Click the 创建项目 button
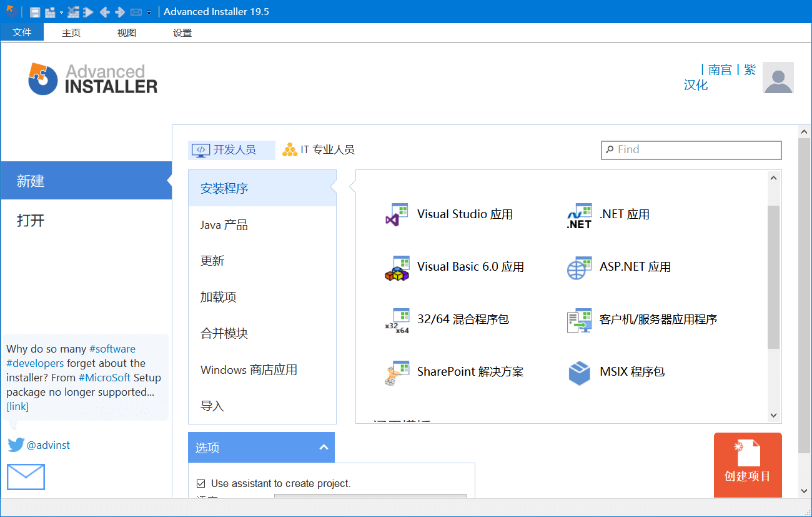Image resolution: width=812 pixels, height=517 pixels. pos(747,465)
